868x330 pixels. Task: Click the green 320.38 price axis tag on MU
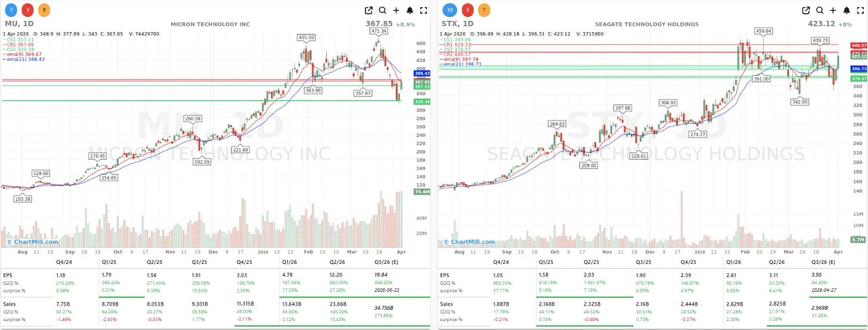421,101
